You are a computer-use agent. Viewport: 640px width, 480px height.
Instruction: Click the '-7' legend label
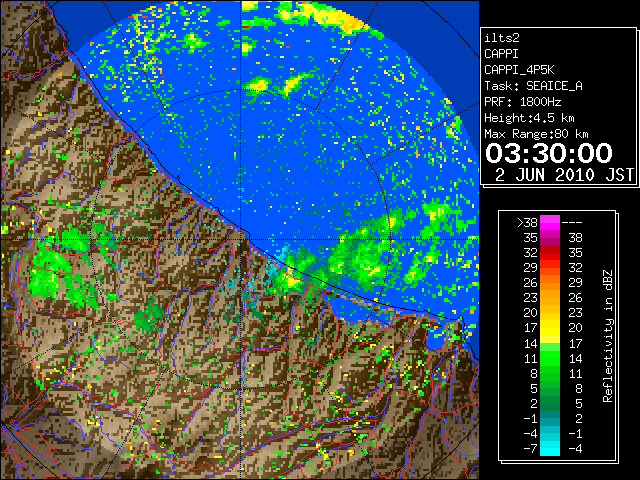point(530,449)
